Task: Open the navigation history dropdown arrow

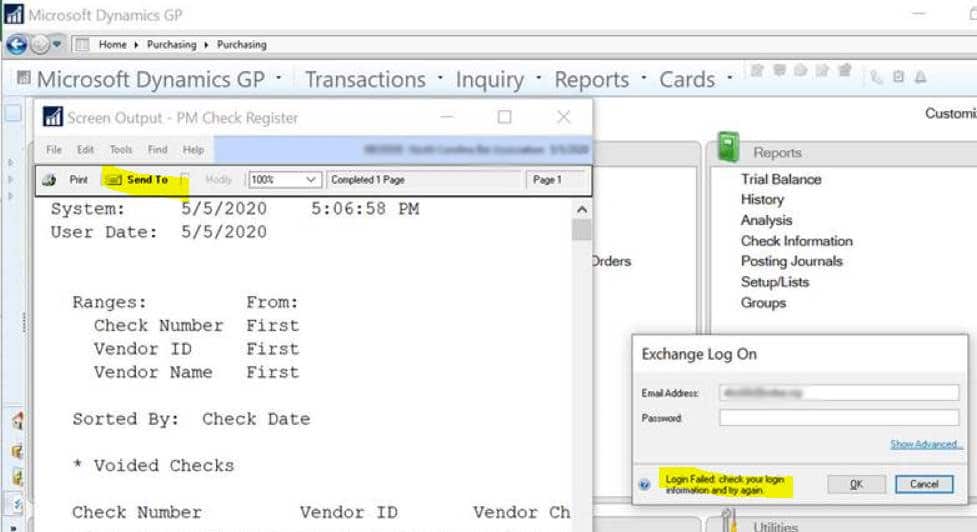Action: [57, 44]
